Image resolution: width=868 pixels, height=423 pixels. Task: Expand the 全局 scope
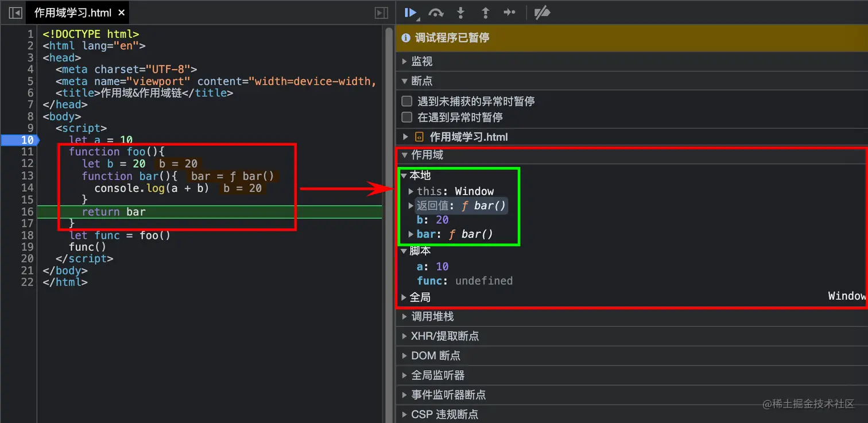(x=404, y=297)
